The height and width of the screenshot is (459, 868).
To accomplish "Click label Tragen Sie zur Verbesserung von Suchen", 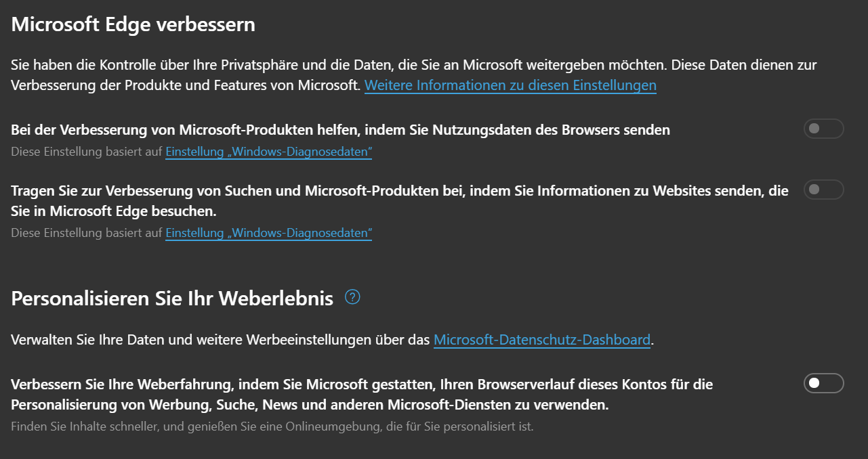I will [x=400, y=192].
